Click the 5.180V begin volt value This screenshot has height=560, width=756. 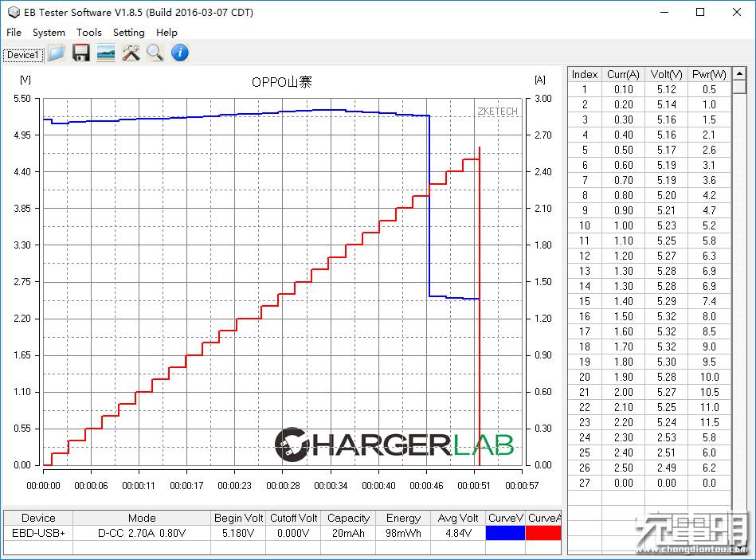tap(238, 533)
